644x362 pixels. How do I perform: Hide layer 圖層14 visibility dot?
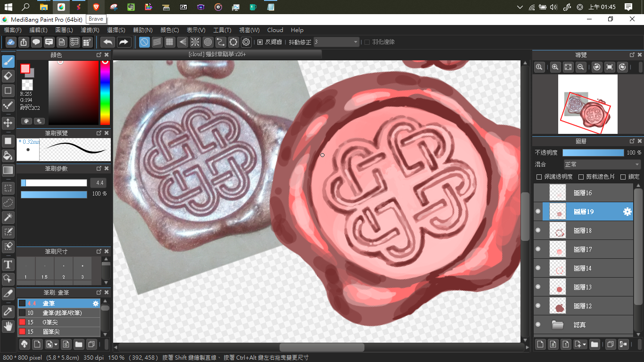[x=538, y=268]
